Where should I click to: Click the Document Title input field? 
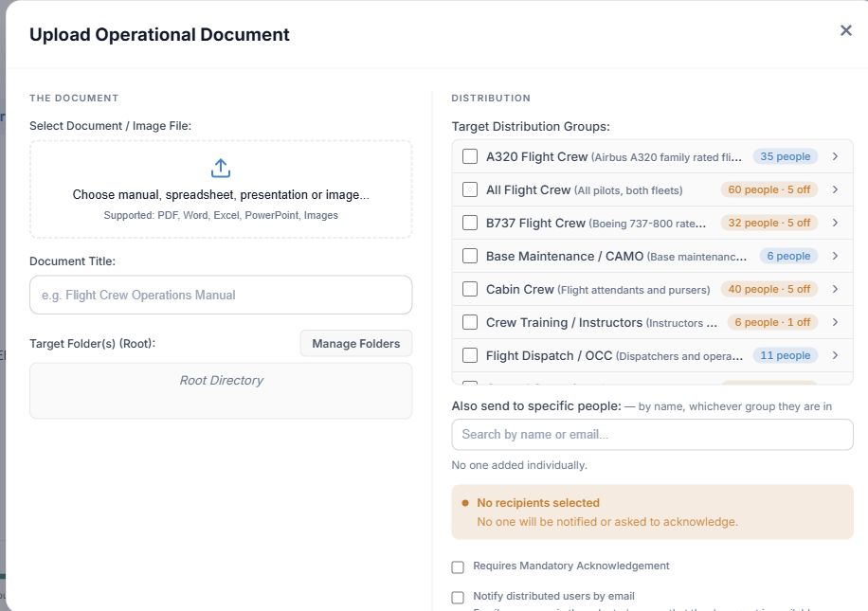tap(221, 295)
